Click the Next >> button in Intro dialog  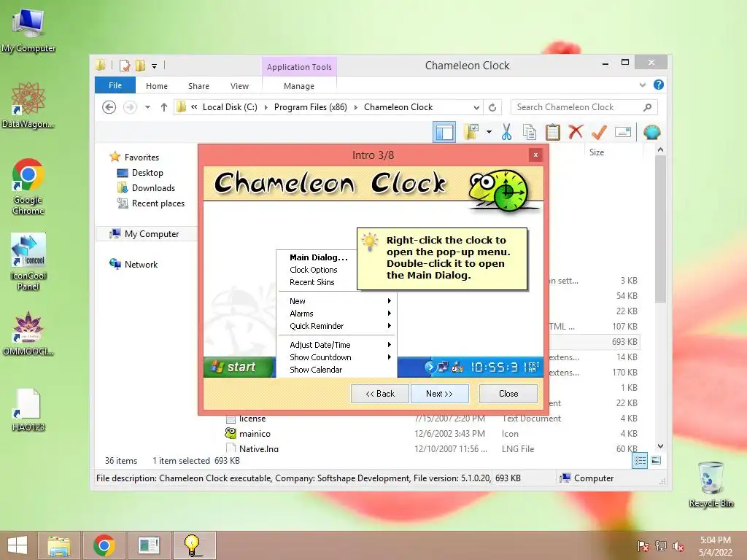click(x=439, y=394)
